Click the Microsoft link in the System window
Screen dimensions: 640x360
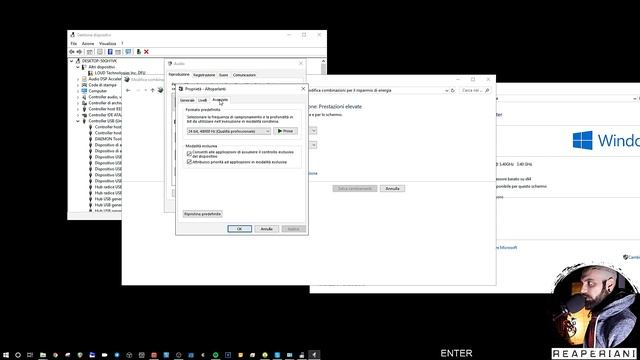coord(506,247)
